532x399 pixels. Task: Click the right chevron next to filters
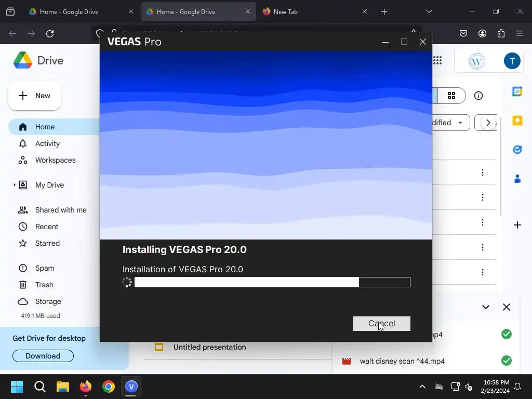click(488, 123)
